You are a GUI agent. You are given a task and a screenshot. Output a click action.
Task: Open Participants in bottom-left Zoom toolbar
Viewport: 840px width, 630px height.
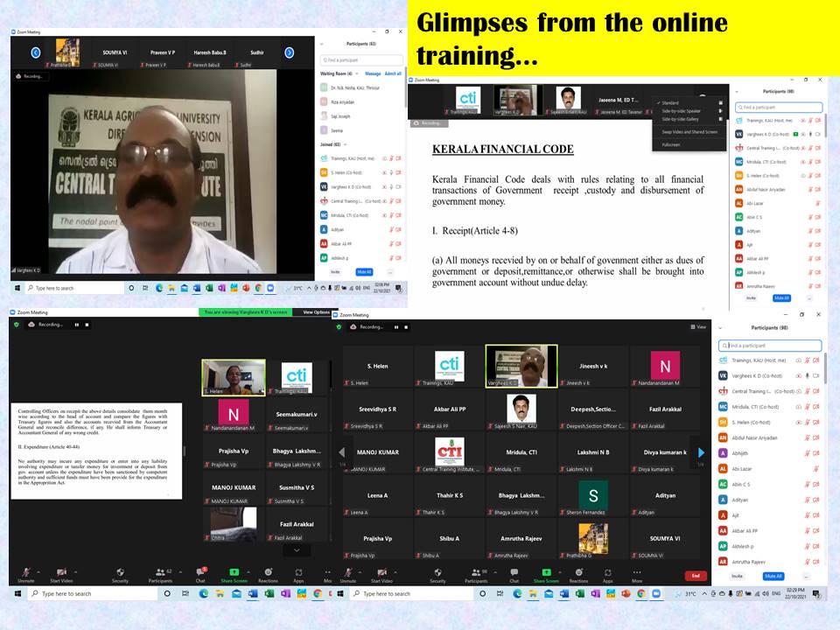tap(160, 575)
